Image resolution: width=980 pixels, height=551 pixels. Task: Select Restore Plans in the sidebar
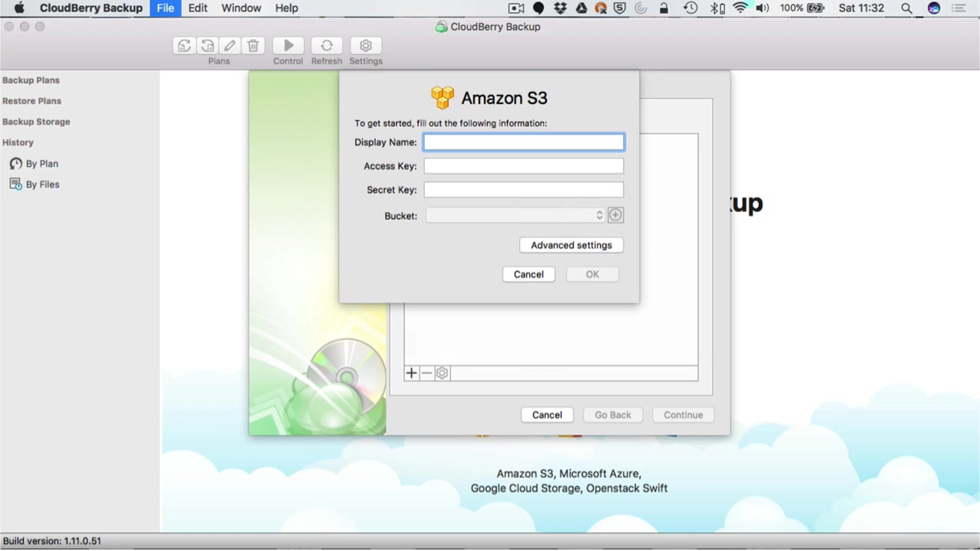click(31, 101)
